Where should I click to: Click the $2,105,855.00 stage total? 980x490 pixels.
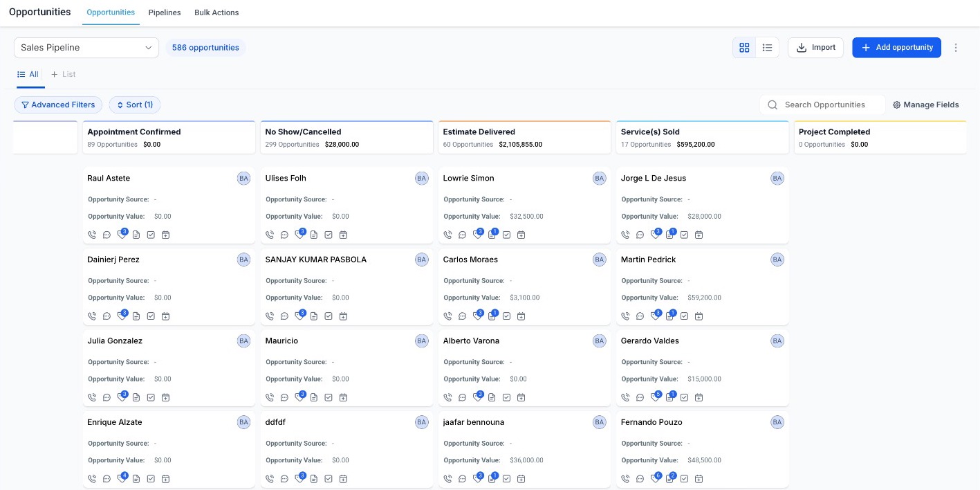pyautogui.click(x=520, y=145)
